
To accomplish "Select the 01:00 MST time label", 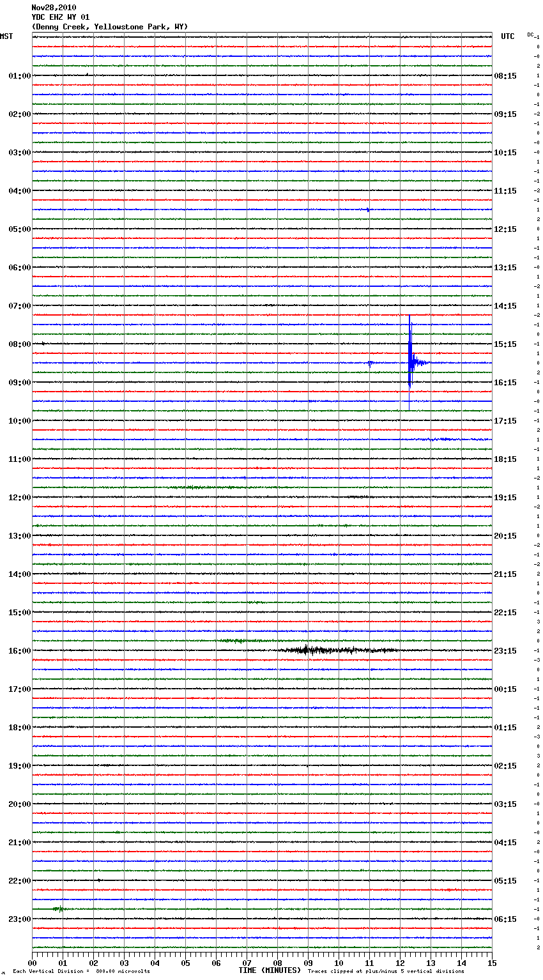I will tap(20, 76).
